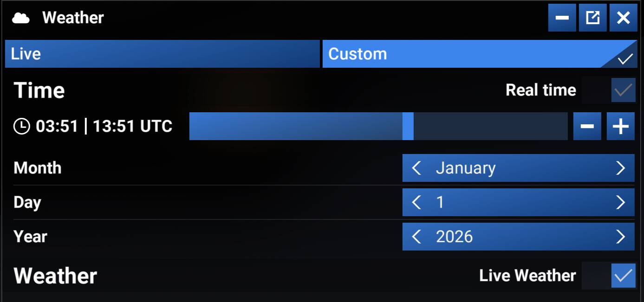Advance the year past 2026
The image size is (644, 302).
point(620,237)
